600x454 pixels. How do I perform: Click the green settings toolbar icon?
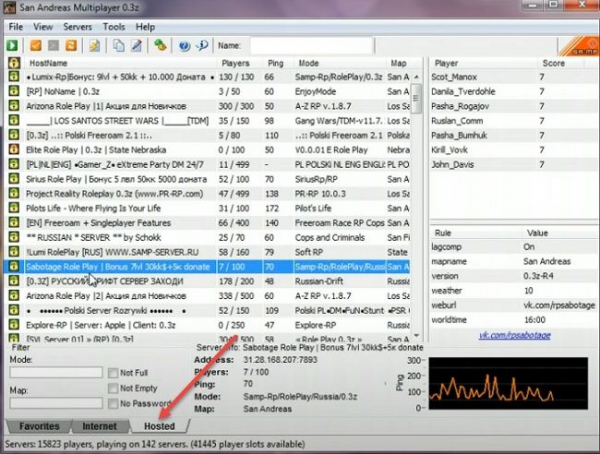(x=160, y=46)
